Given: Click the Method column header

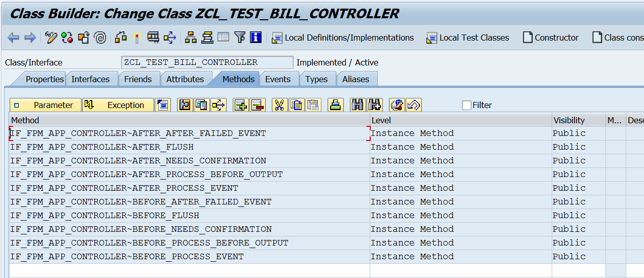Looking at the screenshot, I should [x=190, y=120].
